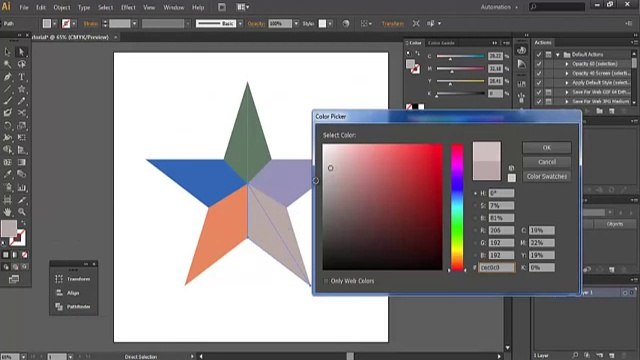Click Cancel in Color Picker
Image resolution: width=640 pixels, height=360 pixels.
click(x=547, y=162)
